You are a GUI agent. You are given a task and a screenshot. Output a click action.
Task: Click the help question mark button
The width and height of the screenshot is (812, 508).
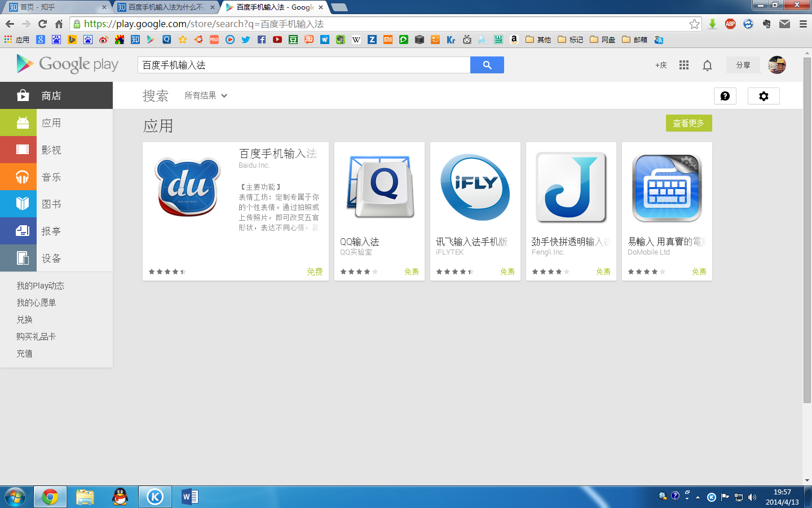(725, 96)
